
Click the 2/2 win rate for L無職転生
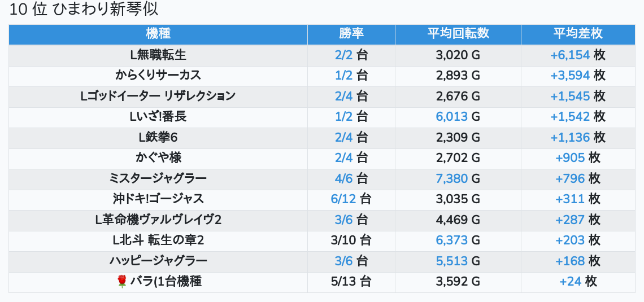[343, 55]
